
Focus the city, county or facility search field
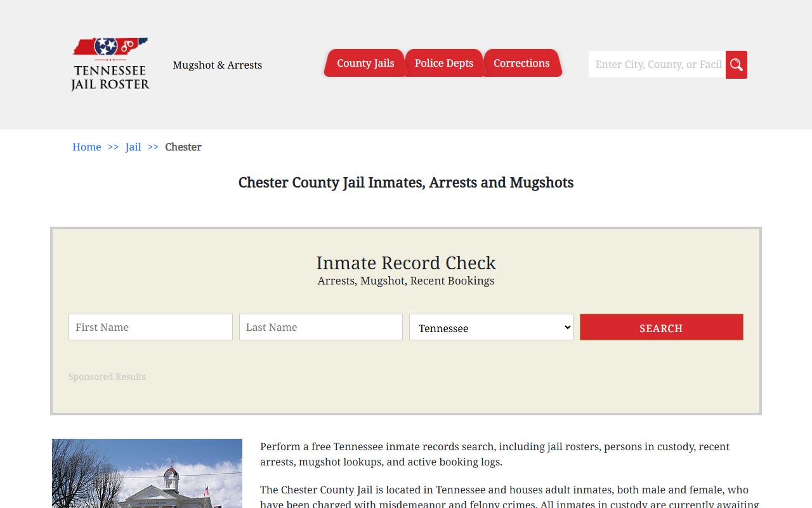coord(657,65)
